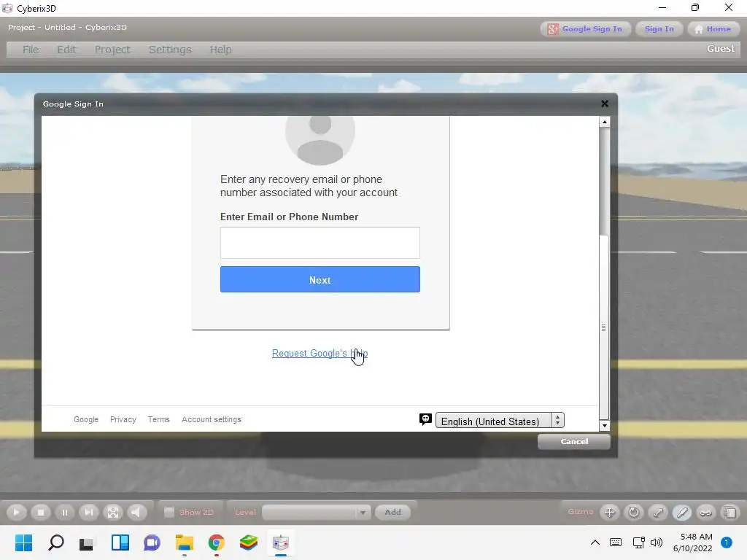The width and height of the screenshot is (747, 560).
Task: Select the pencil gizmo tool
Action: coord(682,513)
